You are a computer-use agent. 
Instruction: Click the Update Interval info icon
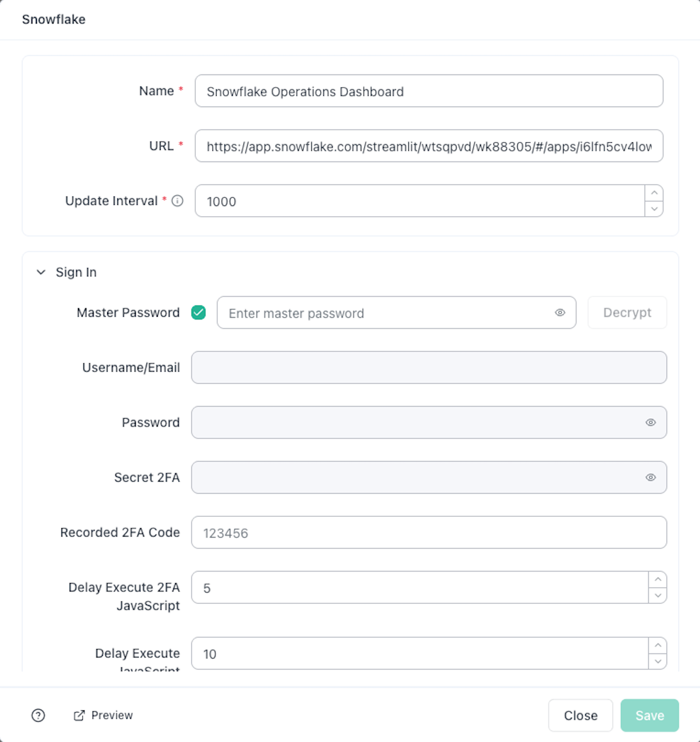click(x=177, y=201)
